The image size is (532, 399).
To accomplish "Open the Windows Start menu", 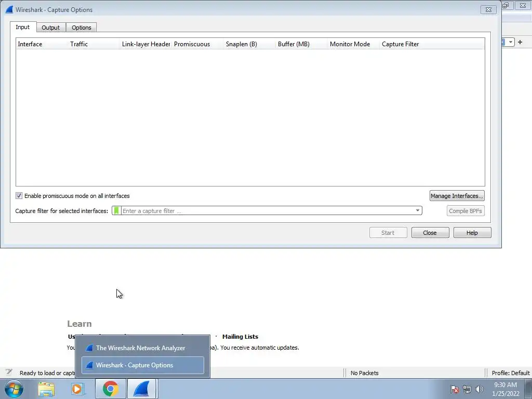I will coord(14,389).
